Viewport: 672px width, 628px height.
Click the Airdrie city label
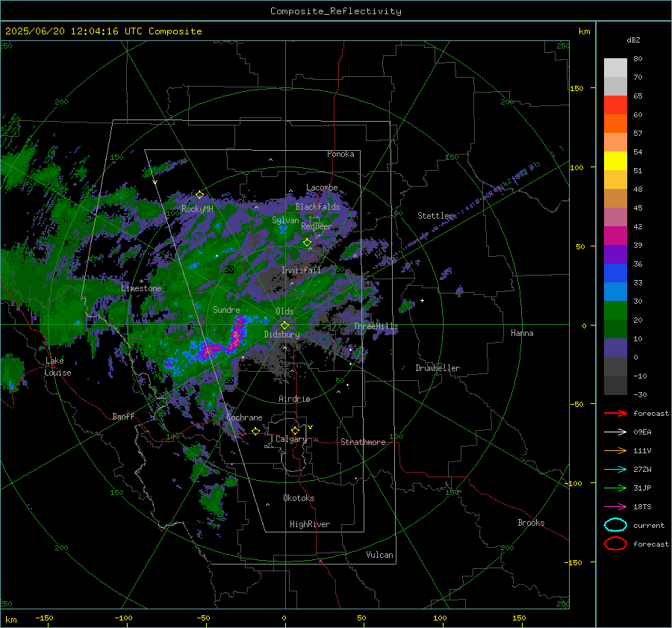294,399
